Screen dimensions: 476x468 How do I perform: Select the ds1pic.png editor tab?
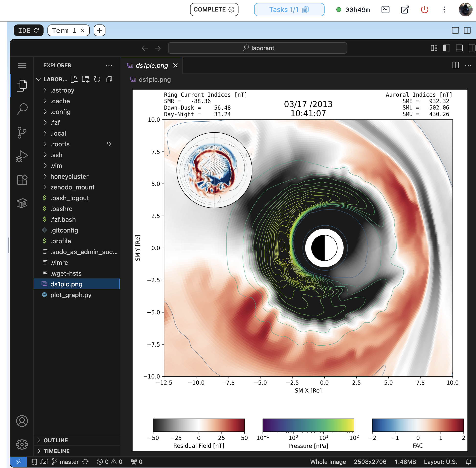152,65
